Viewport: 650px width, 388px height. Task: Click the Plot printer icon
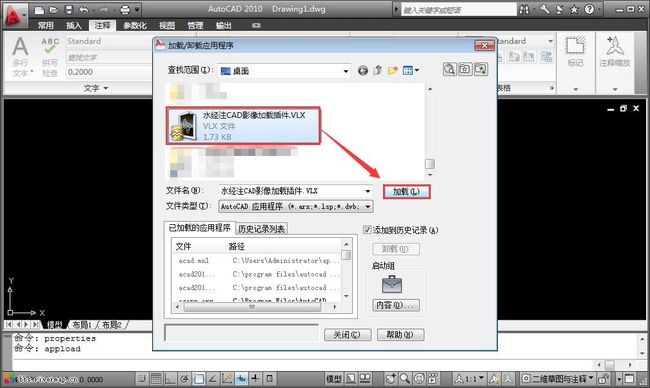[125, 10]
